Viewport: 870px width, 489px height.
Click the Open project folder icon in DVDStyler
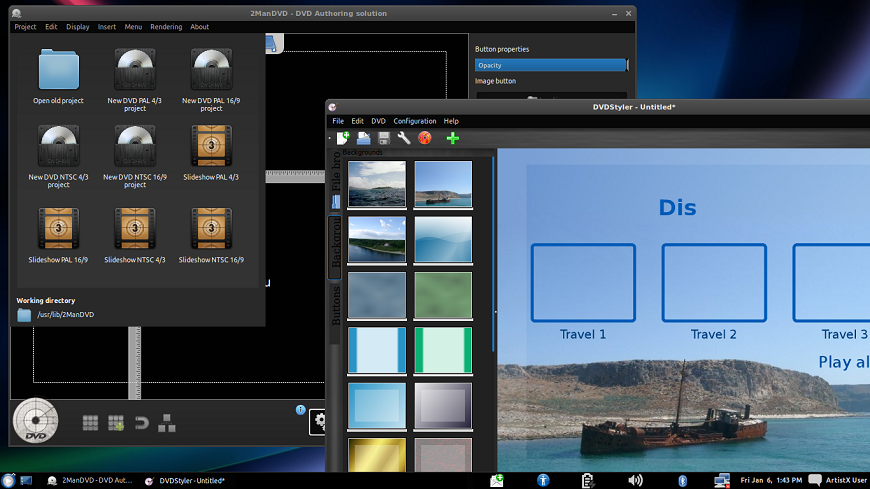364,138
